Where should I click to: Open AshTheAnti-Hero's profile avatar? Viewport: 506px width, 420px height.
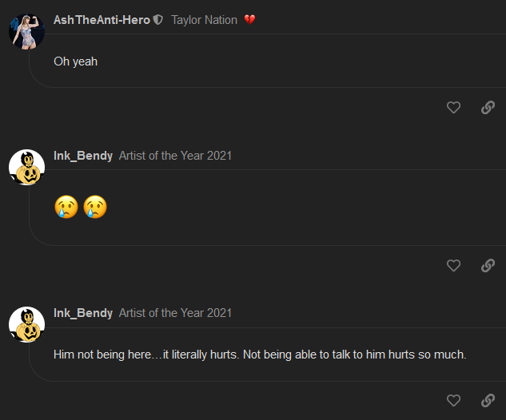tap(26, 31)
